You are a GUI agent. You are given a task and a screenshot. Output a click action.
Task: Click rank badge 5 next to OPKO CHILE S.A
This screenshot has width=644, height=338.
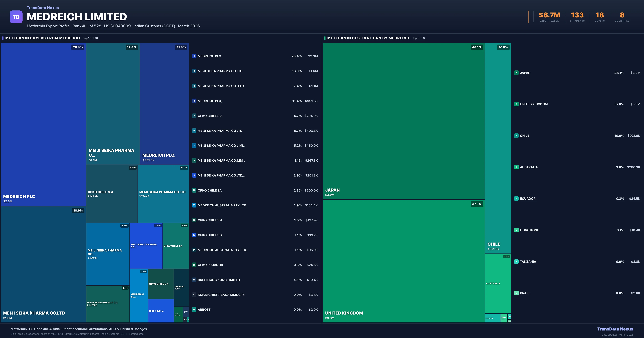point(194,116)
